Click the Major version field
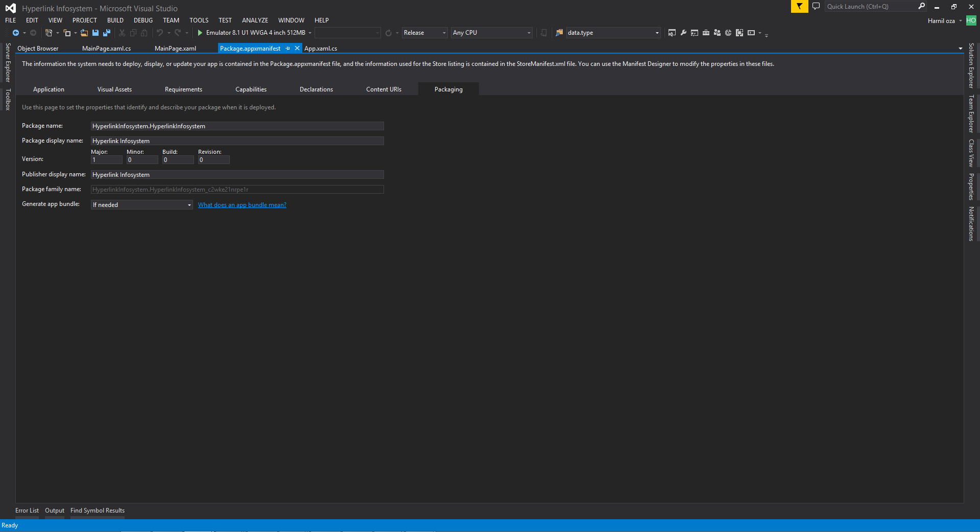Screen dimensions: 980x532 pos(107,160)
